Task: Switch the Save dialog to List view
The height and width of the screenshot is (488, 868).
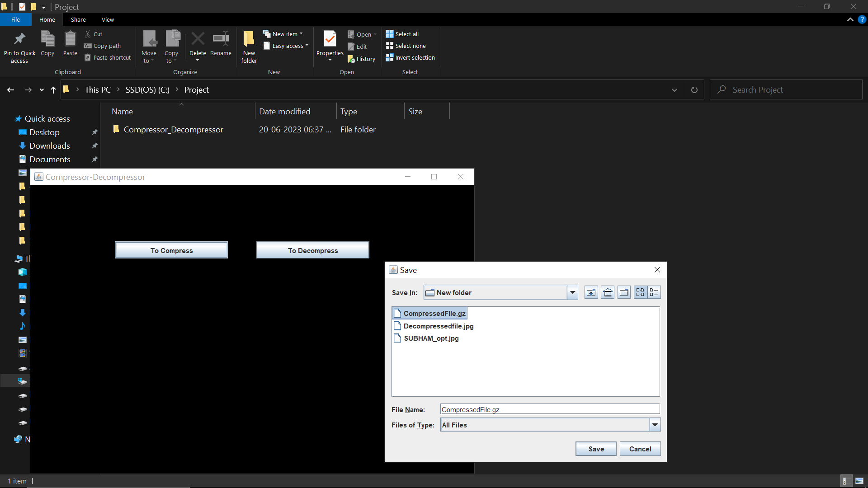Action: tap(640, 292)
